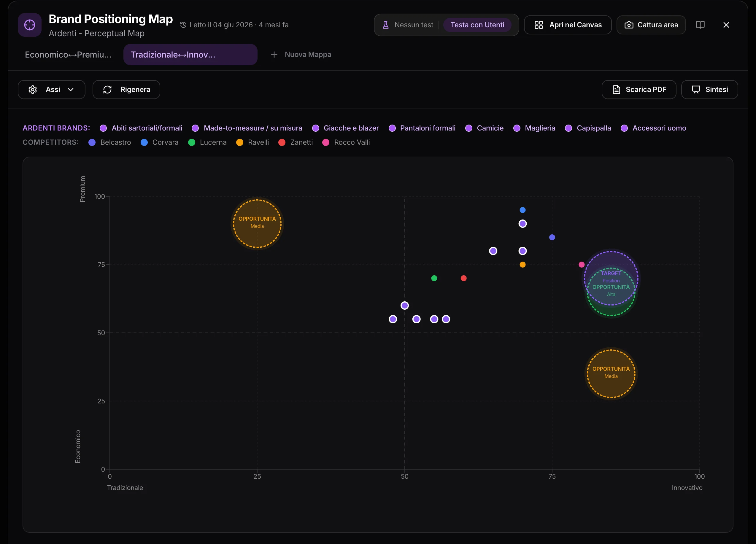Click the green Lucerna dot on chart
Screen dimensions: 756x544
[434, 278]
